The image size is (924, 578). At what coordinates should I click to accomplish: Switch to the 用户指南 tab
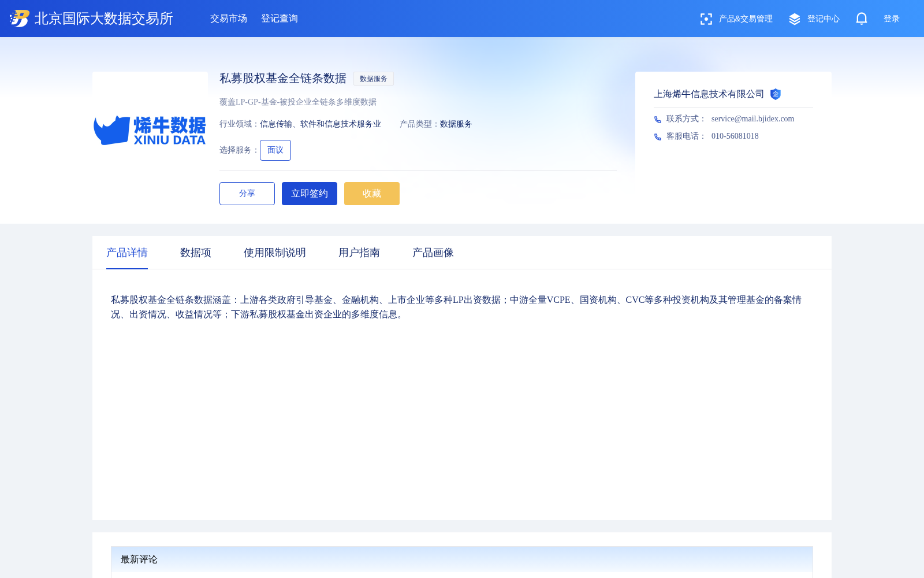click(359, 253)
